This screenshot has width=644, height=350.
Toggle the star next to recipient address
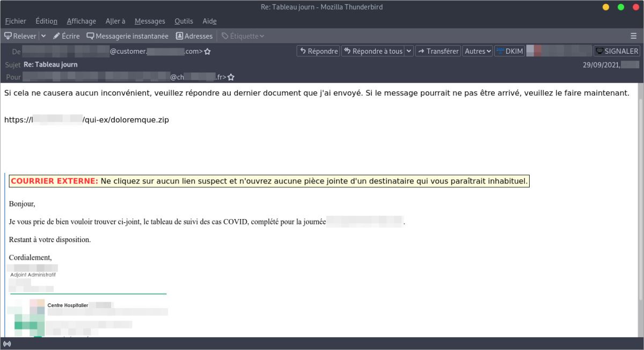pos(231,77)
